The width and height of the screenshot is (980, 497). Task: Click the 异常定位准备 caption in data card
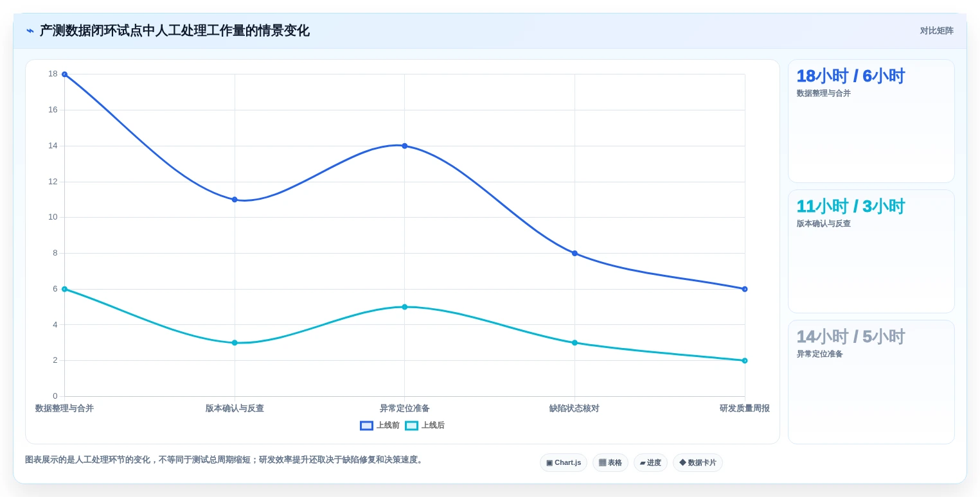click(820, 354)
